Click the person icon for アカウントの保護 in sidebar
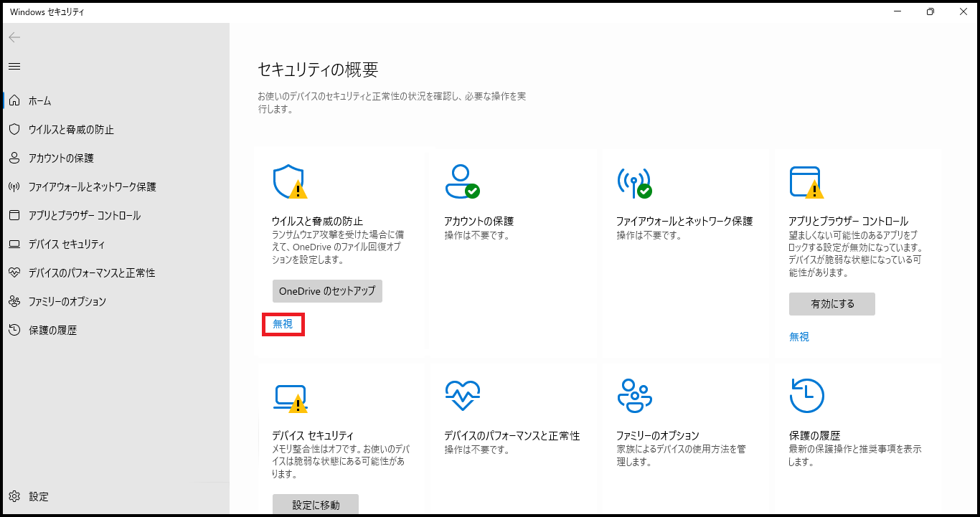This screenshot has width=980, height=517. point(14,158)
